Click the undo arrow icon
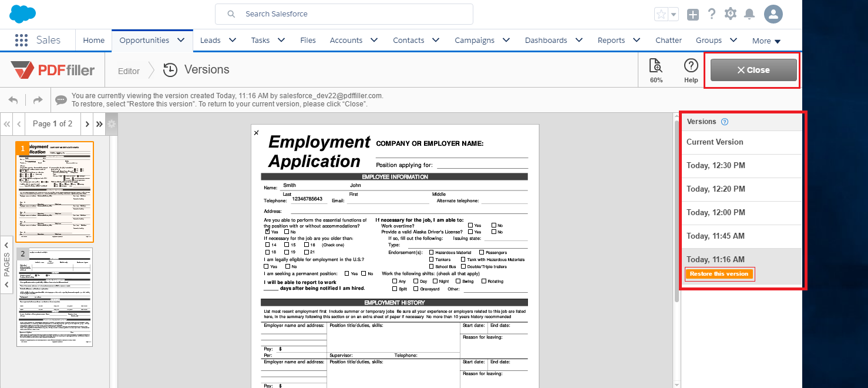 tap(14, 100)
